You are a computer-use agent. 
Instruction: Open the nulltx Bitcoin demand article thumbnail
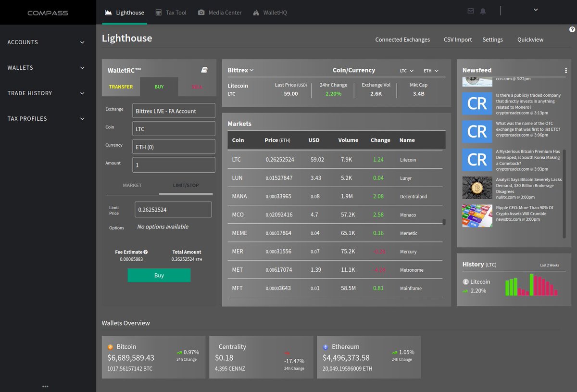point(477,188)
